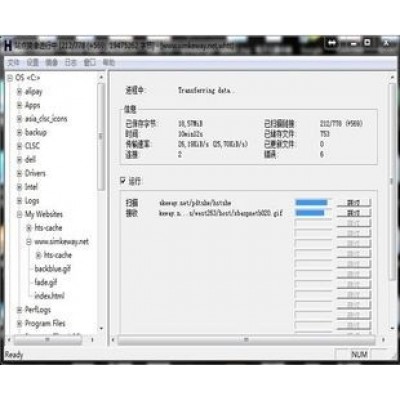The height and width of the screenshot is (400, 400).
Task: Open index.html in the folder tree
Action: tap(49, 296)
